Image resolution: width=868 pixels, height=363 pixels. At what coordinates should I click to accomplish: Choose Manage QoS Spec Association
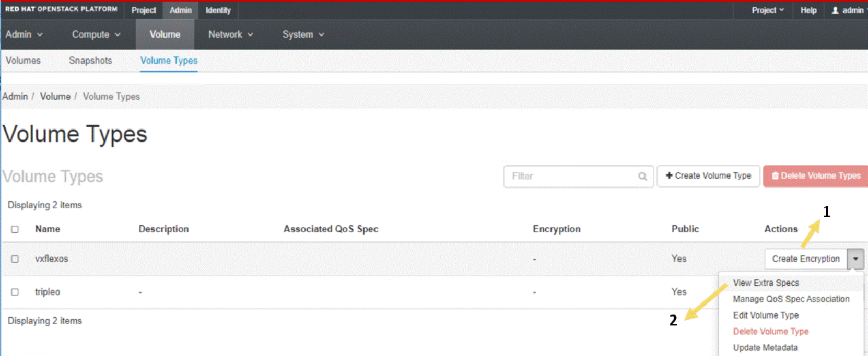coord(791,299)
